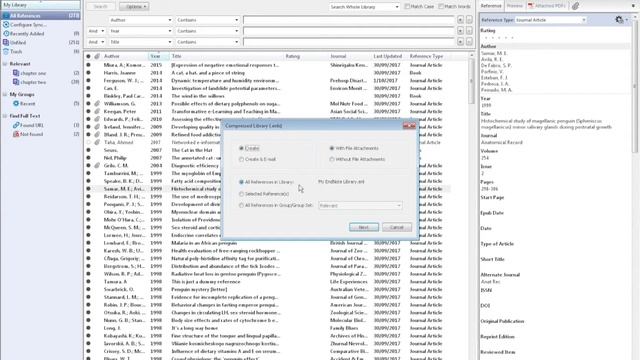Open the gear settings icon in reference panel
This screenshot has width=640, height=360.
(619, 20)
